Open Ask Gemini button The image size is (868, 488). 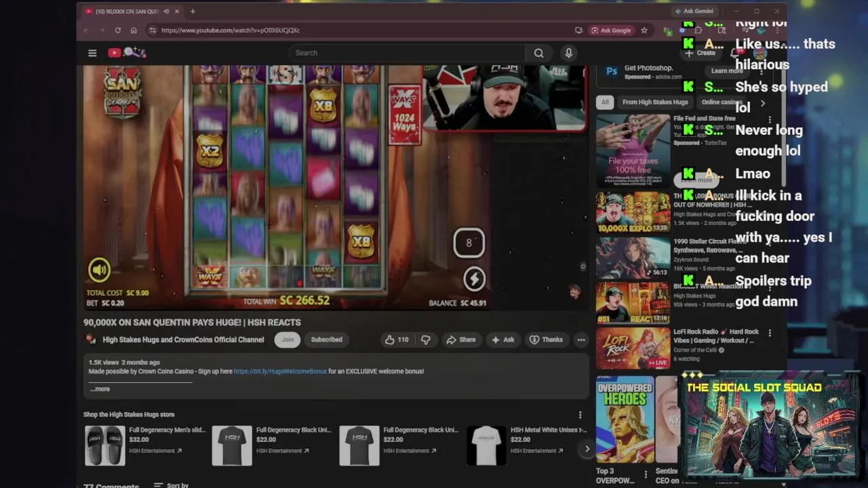pos(694,11)
